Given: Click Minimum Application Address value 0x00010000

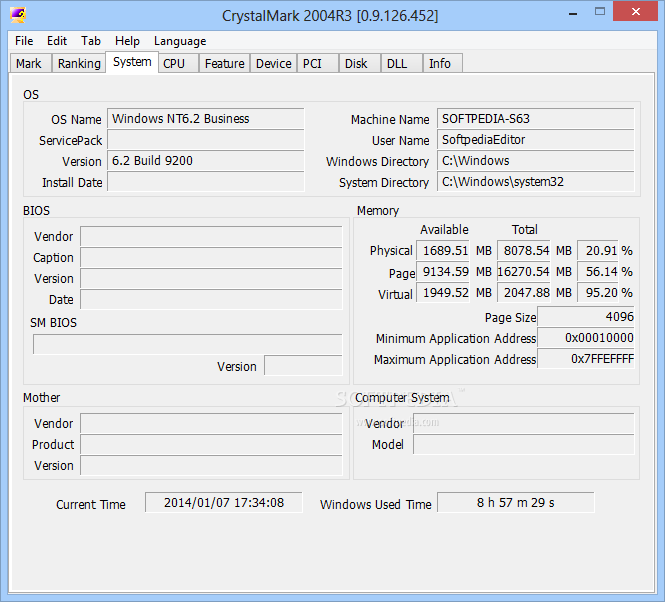Looking at the screenshot, I should tap(586, 338).
